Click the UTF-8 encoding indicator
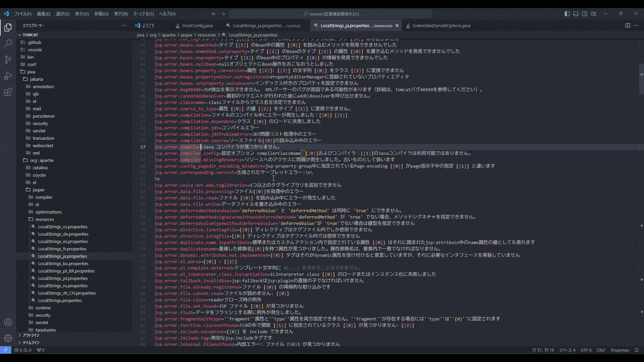Screen dimensions: 644x362 tap(586, 350)
